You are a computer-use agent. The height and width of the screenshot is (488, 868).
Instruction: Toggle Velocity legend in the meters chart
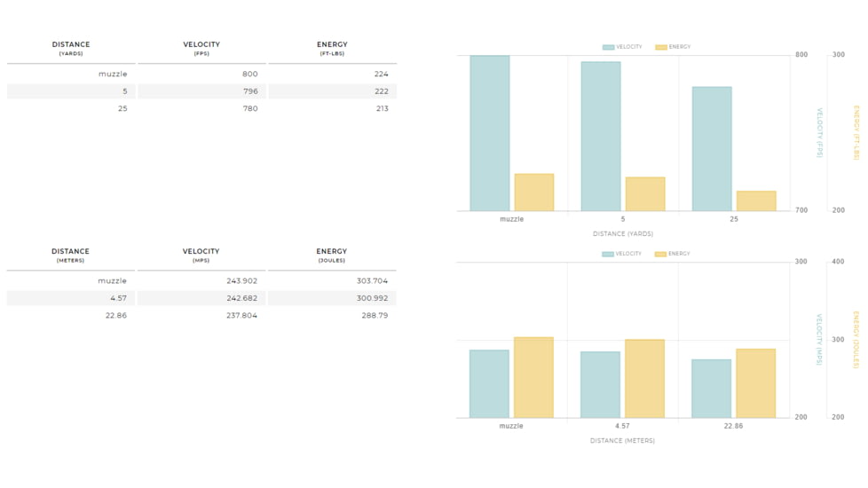tap(622, 254)
